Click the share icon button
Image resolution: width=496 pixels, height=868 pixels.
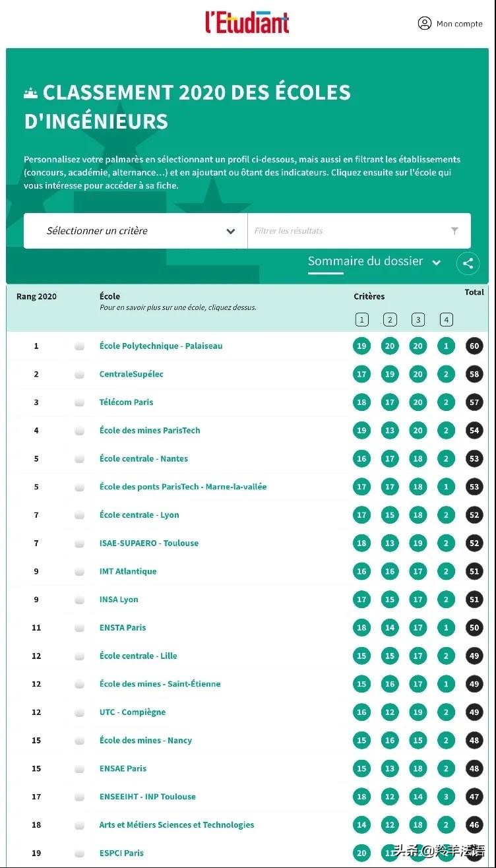pos(468,263)
